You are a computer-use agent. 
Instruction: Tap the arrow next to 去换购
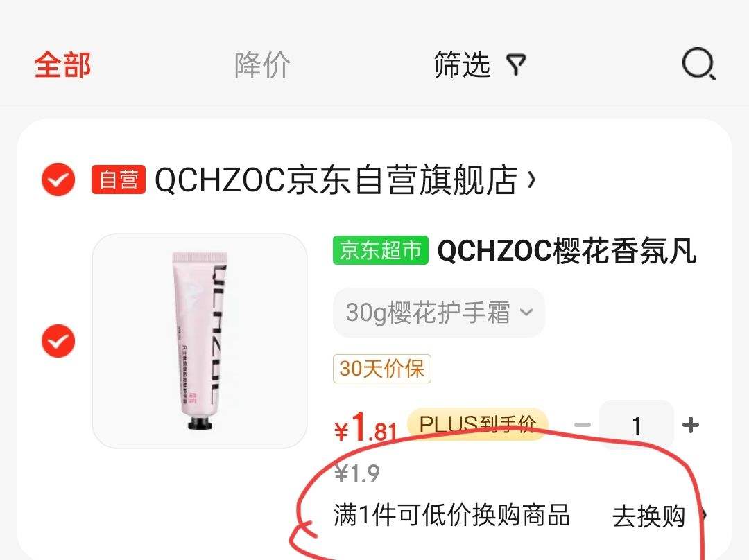[x=703, y=515]
